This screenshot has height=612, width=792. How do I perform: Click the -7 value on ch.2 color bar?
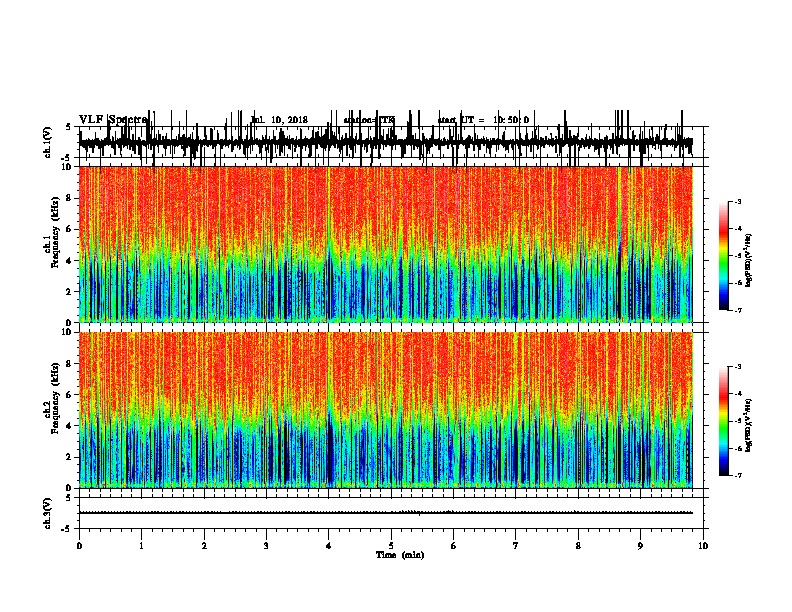click(x=737, y=475)
